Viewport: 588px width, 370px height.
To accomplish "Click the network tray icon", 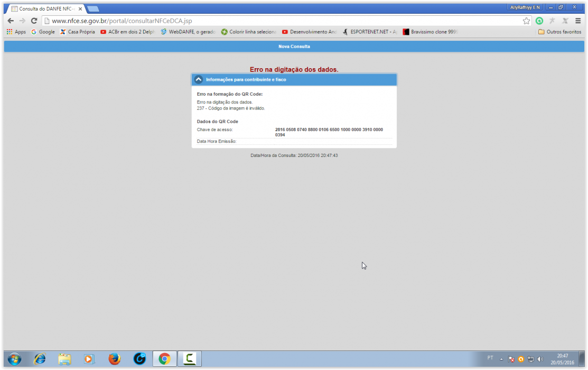I will pyautogui.click(x=530, y=359).
